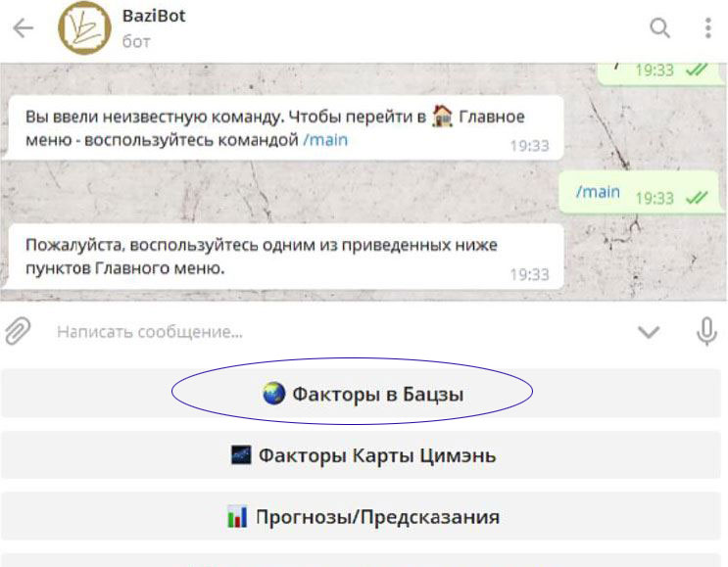Attach a file with the paperclip

pos(19,332)
